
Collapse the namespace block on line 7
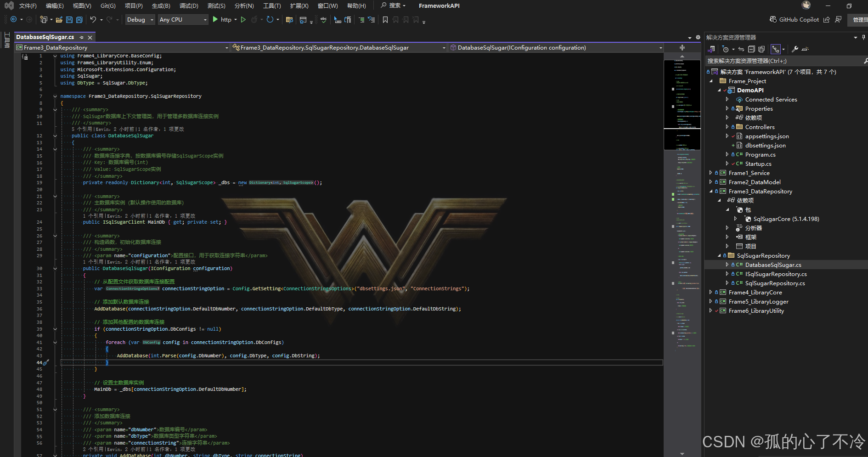55,96
